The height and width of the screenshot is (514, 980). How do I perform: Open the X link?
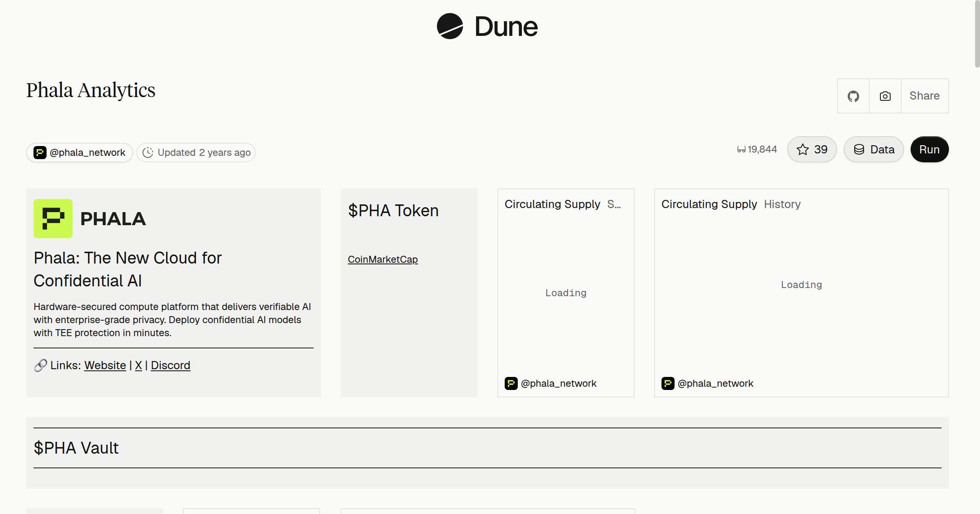pos(138,365)
